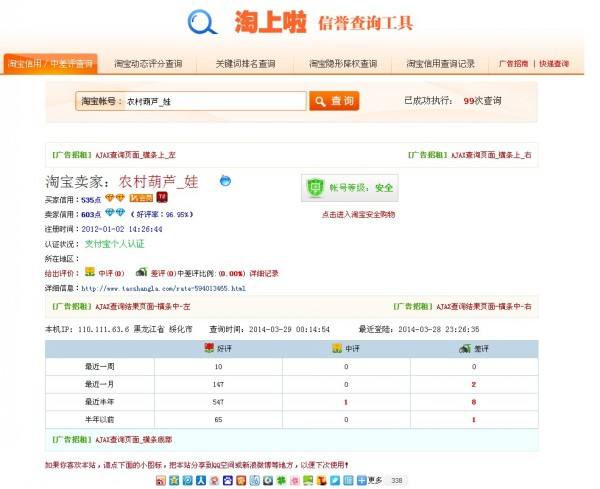Click the dark 差评 icon under 给出评价
600x489 pixels.
(142, 272)
